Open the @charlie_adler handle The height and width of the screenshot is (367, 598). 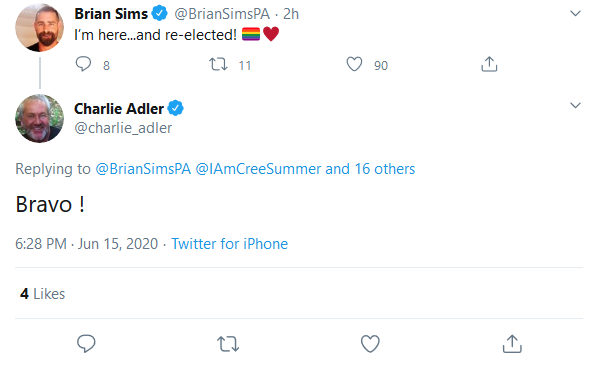point(123,128)
